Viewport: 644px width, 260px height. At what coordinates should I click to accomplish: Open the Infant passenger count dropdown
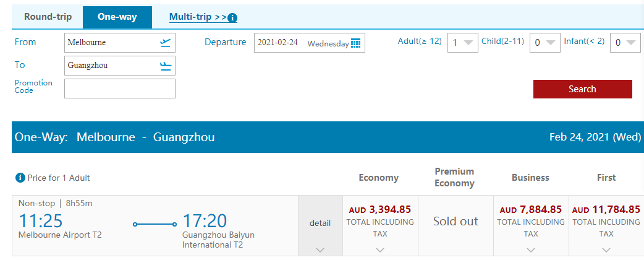(625, 43)
